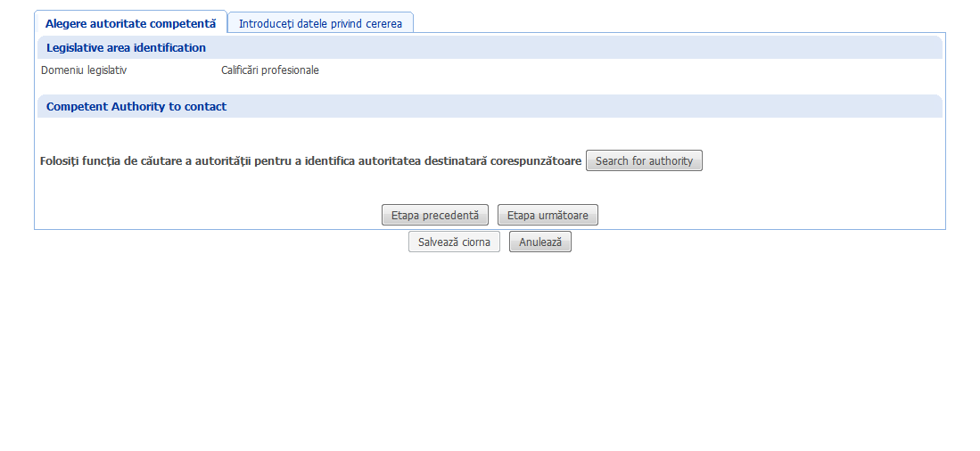Select the request data entry tab
Image resolution: width=980 pixels, height=451 pixels.
coord(320,23)
